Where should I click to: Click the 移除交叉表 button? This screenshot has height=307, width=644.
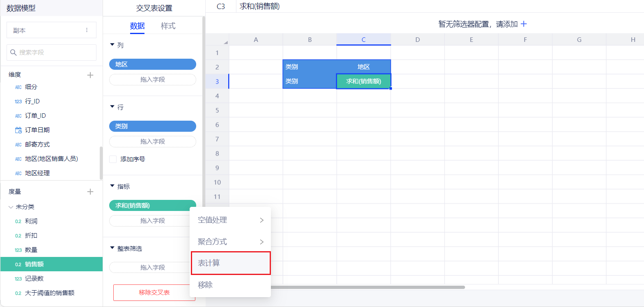pos(154,292)
